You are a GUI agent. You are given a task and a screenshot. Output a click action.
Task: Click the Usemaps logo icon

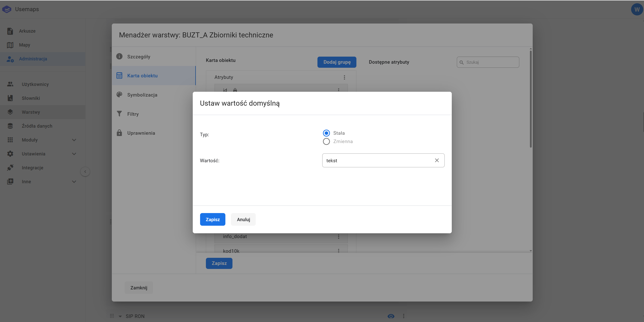pos(7,9)
